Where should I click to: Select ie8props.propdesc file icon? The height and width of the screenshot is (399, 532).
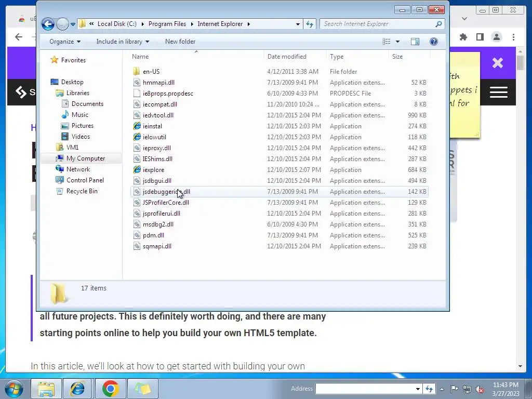tap(137, 94)
